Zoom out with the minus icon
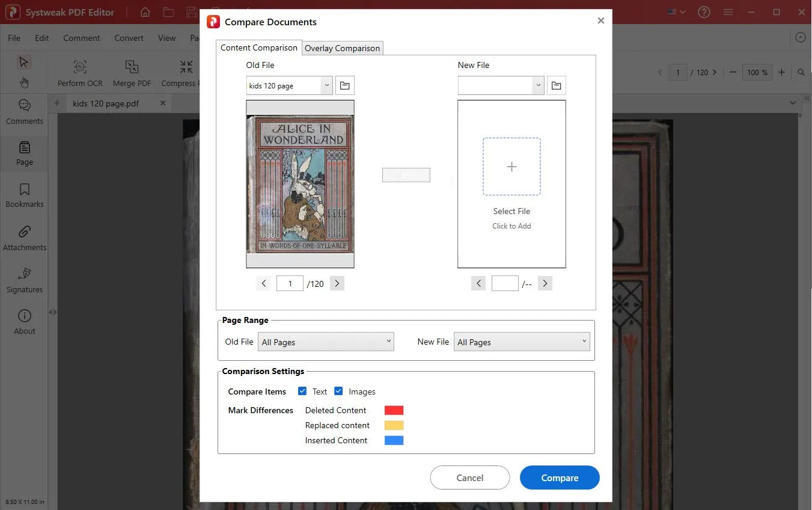 (x=733, y=72)
